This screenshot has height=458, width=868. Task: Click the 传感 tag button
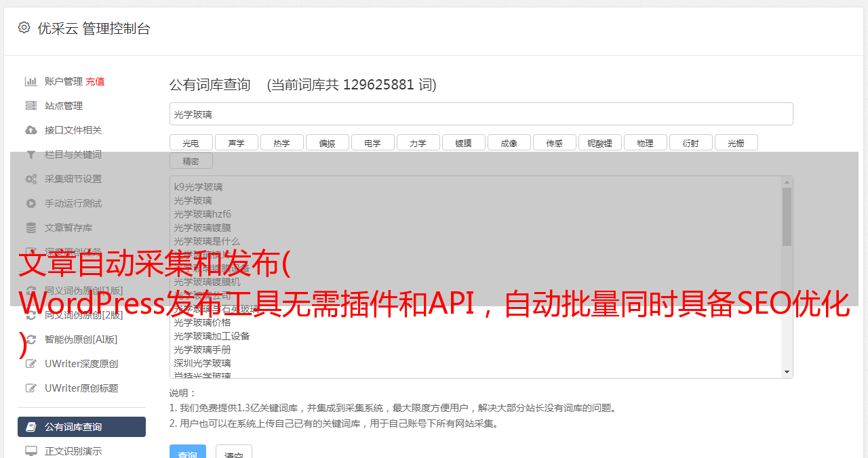point(554,142)
